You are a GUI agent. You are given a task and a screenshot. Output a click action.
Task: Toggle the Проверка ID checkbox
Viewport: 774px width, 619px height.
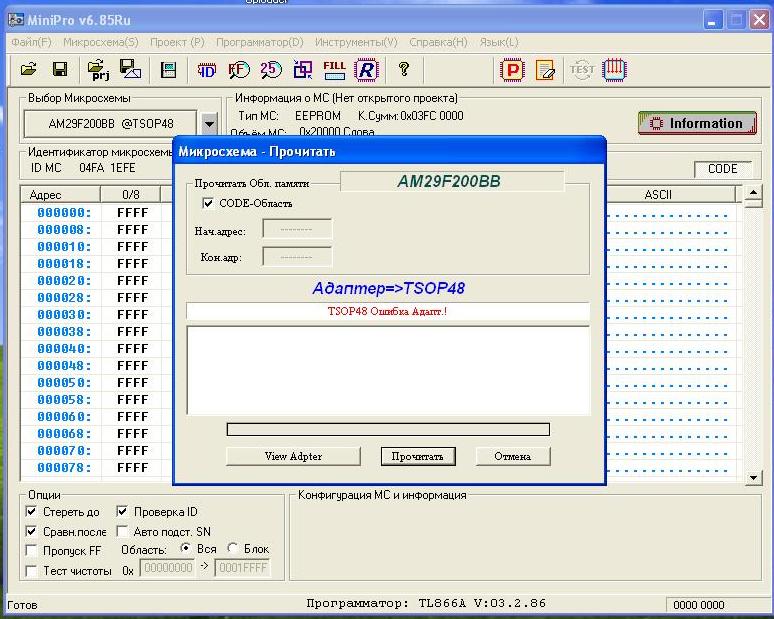click(x=122, y=511)
